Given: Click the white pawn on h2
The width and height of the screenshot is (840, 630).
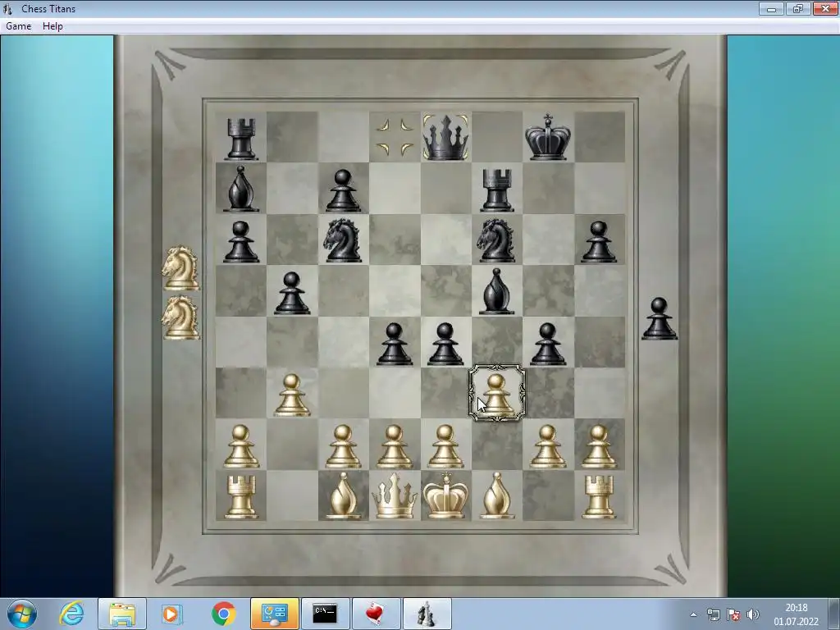Looking at the screenshot, I should tap(598, 447).
